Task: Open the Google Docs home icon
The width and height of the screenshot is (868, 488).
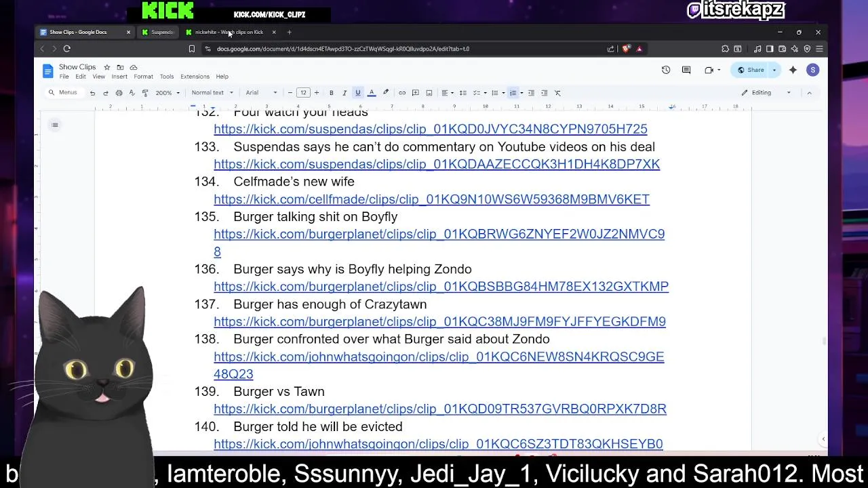Action: [x=47, y=70]
